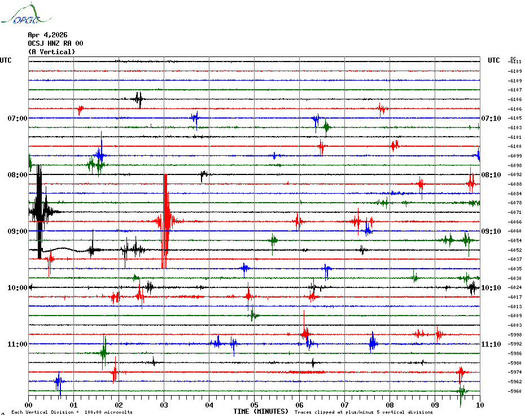
Task: Click the Apr 4,2026 date text
Action: click(47, 35)
